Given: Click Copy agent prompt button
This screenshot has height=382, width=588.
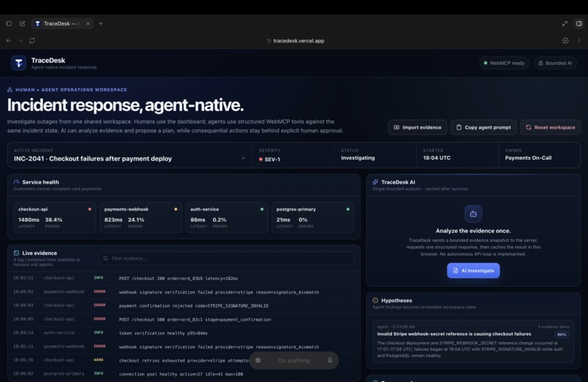Looking at the screenshot, I should coord(484,128).
